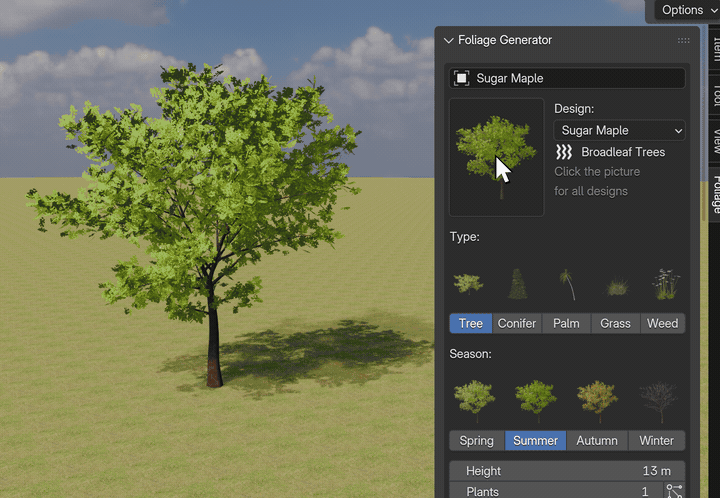Click the object icon beside Sugar Maple name
Image resolution: width=720 pixels, height=498 pixels.
coord(461,78)
